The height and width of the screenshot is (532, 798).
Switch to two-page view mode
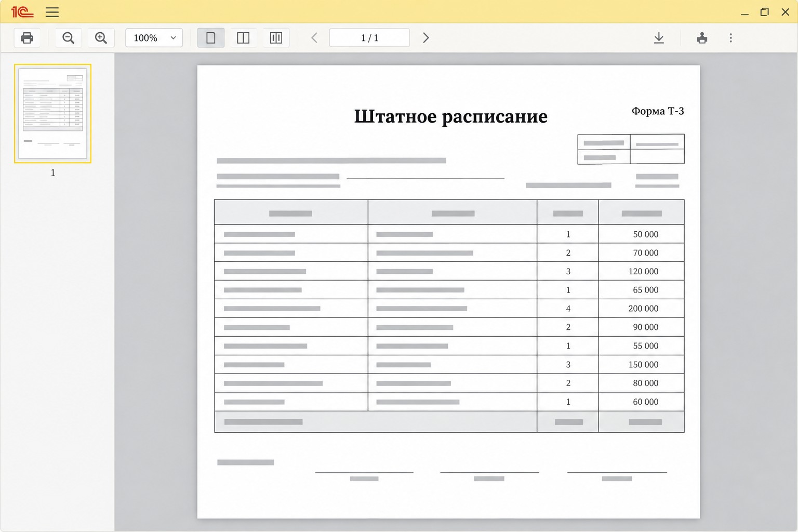click(x=243, y=38)
